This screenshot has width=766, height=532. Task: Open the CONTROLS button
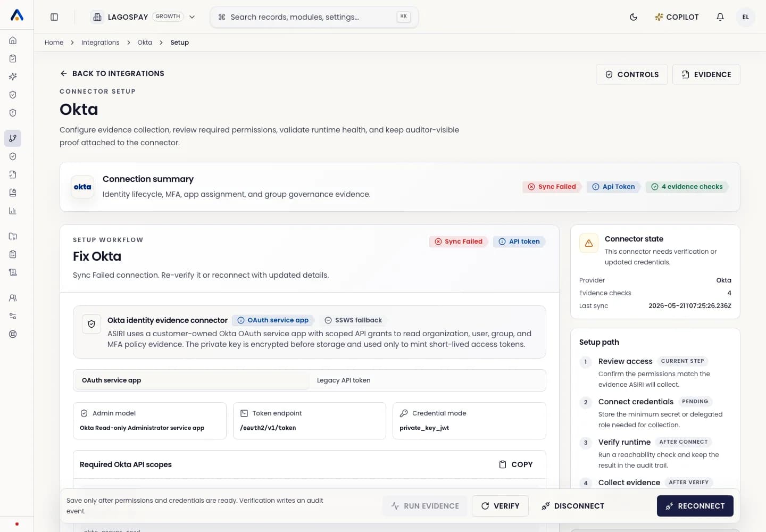point(632,74)
